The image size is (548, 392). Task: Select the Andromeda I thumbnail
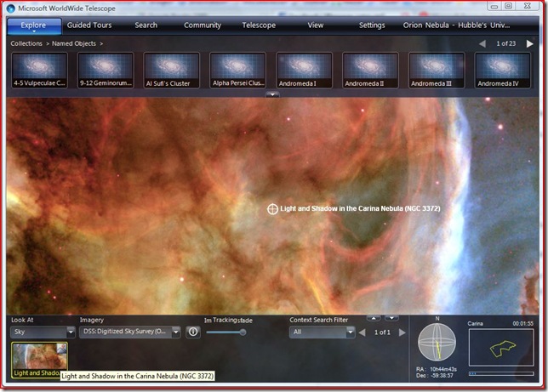point(304,71)
